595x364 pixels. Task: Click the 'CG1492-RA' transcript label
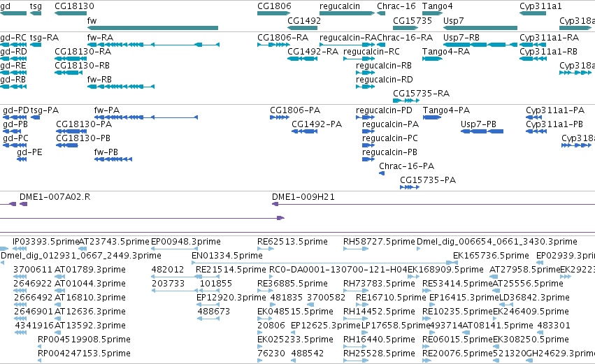coord(313,52)
